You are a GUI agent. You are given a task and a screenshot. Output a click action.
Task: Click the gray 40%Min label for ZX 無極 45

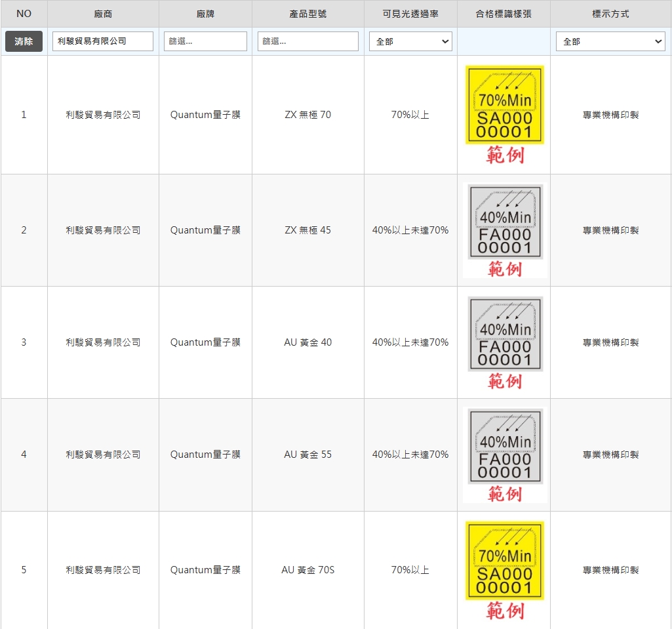tap(504, 221)
